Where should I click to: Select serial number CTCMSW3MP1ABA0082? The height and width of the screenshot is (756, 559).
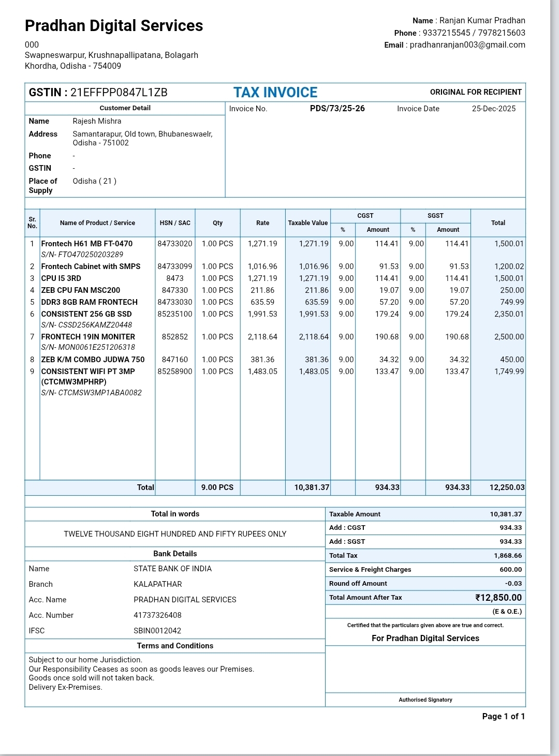click(92, 393)
